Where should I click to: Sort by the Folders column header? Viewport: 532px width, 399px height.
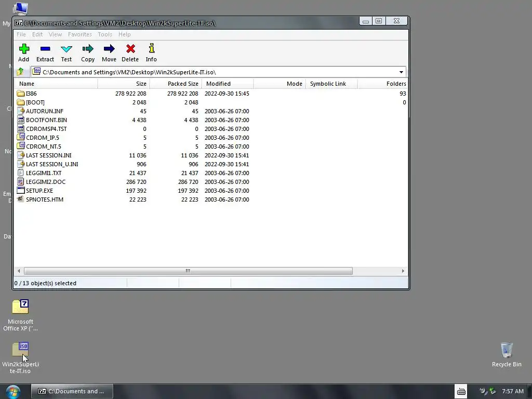382,84
